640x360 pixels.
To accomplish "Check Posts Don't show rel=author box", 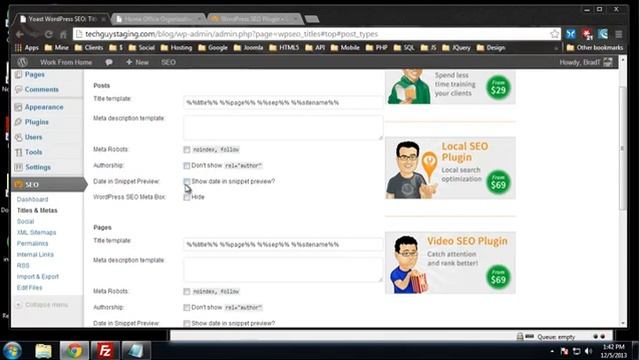I will coord(187,166).
